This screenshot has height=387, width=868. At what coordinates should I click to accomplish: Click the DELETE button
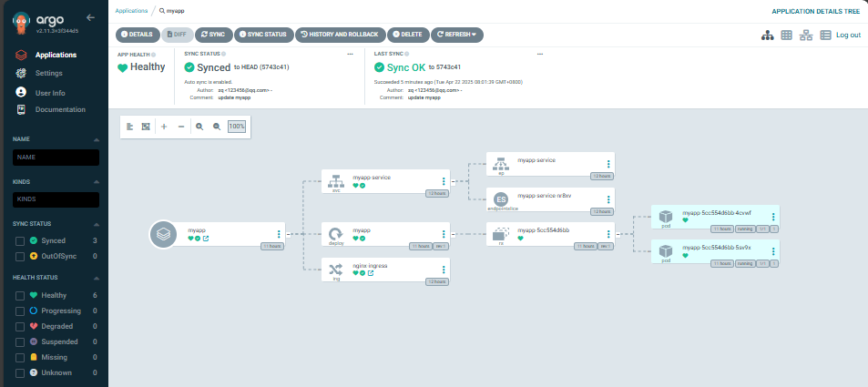[407, 35]
